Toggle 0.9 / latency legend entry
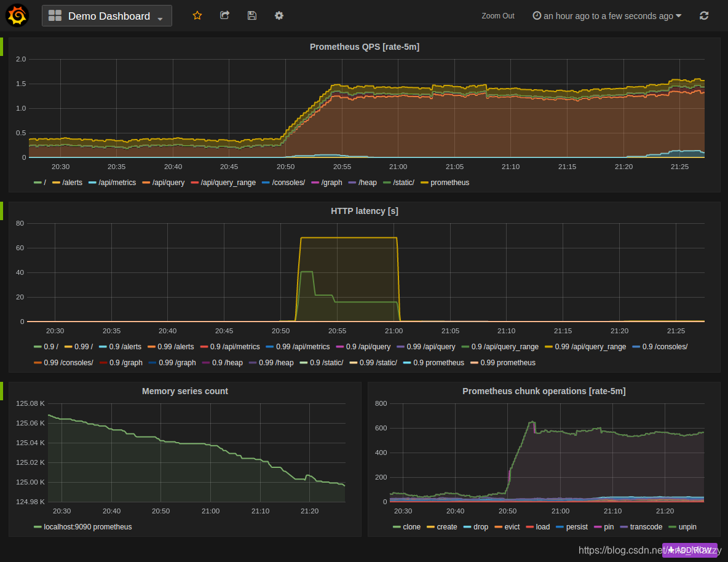This screenshot has width=728, height=562. point(46,347)
